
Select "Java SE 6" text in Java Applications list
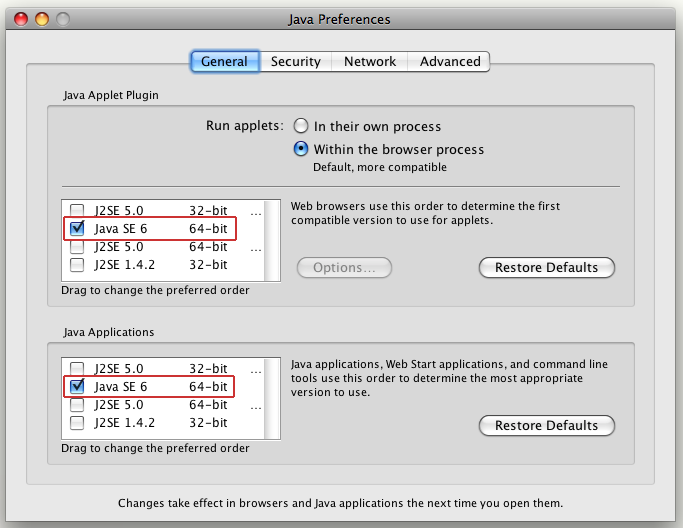121,387
